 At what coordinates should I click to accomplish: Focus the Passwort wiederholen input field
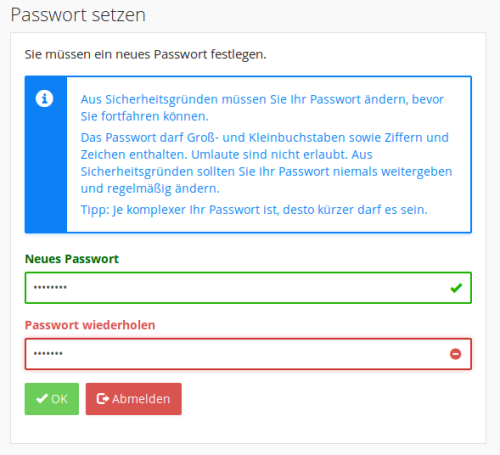tap(248, 354)
